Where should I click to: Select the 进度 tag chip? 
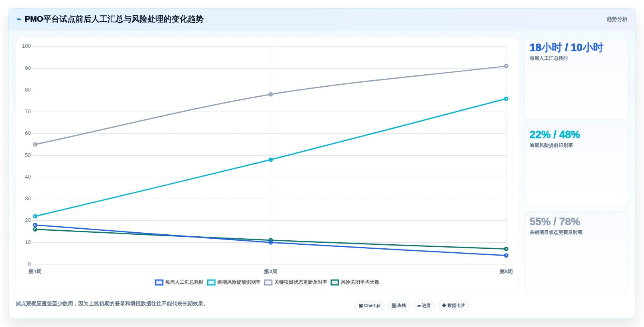424,306
